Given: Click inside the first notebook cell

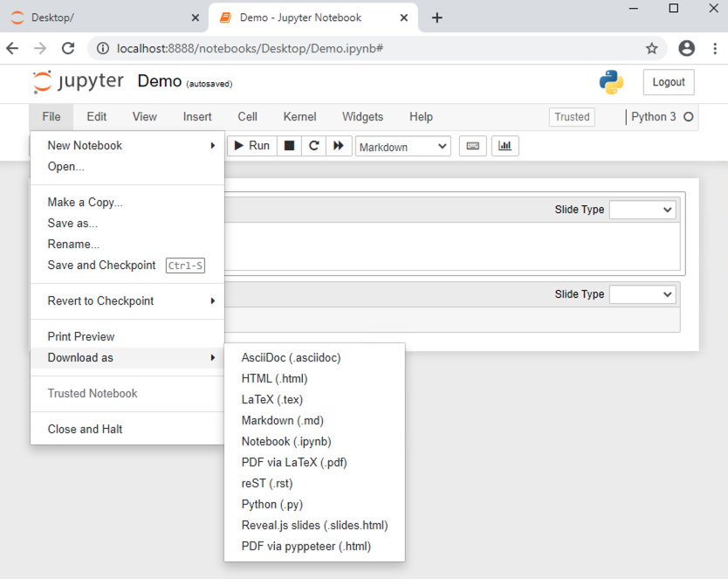Looking at the screenshot, I should [452, 246].
